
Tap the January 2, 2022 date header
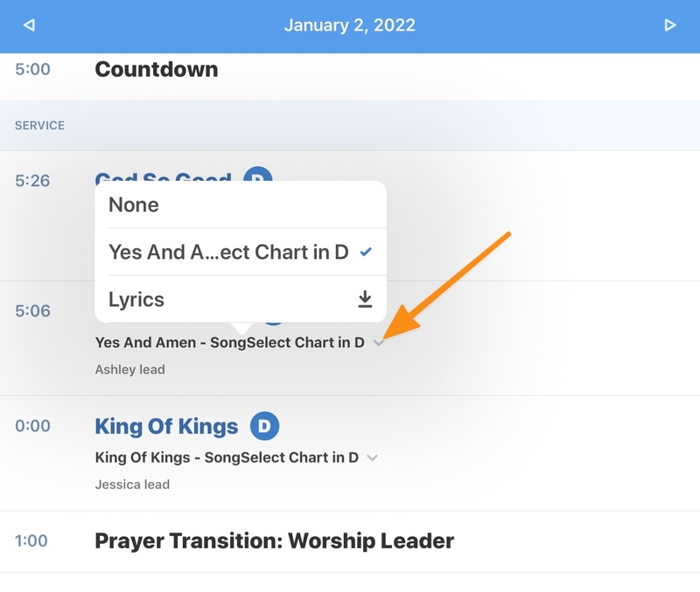(350, 25)
